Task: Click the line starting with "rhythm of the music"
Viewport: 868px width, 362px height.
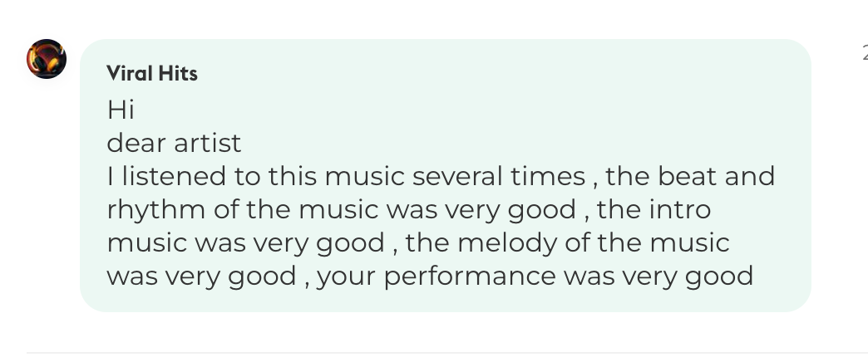Action: (409, 209)
